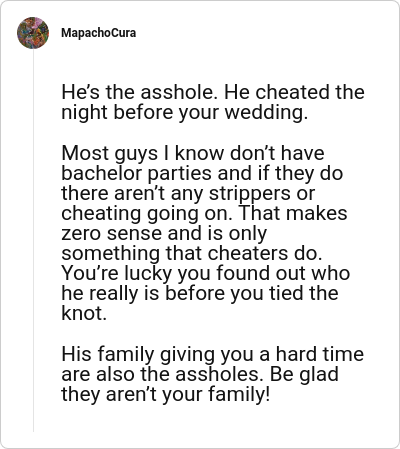
Task: Click the MapachoCura username link
Action: [x=99, y=33]
